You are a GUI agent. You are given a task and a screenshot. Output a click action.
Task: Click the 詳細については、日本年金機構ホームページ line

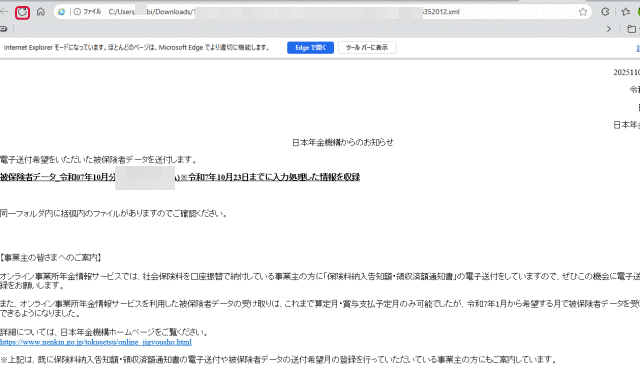(104, 332)
